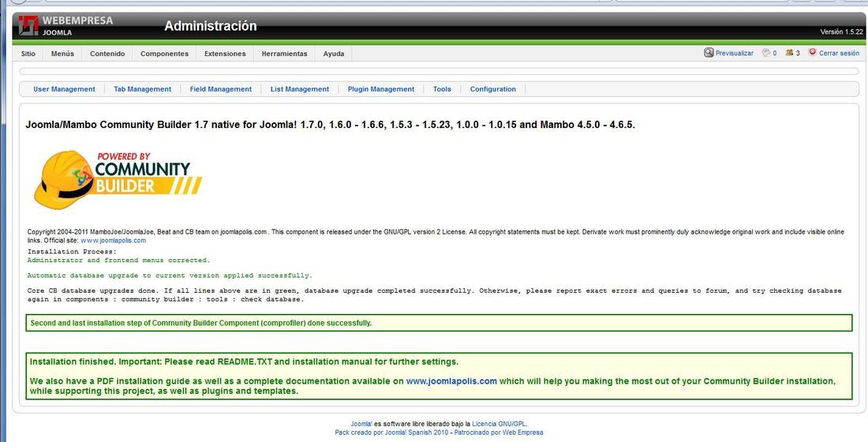Click 'Core CB database upgrades done' paragraph

(x=435, y=294)
